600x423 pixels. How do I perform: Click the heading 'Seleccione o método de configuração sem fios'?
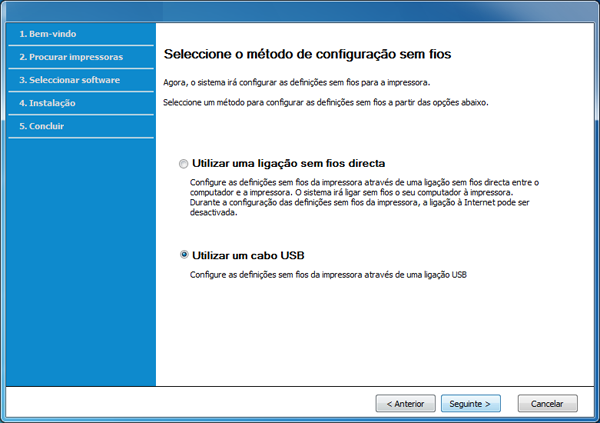[307, 54]
